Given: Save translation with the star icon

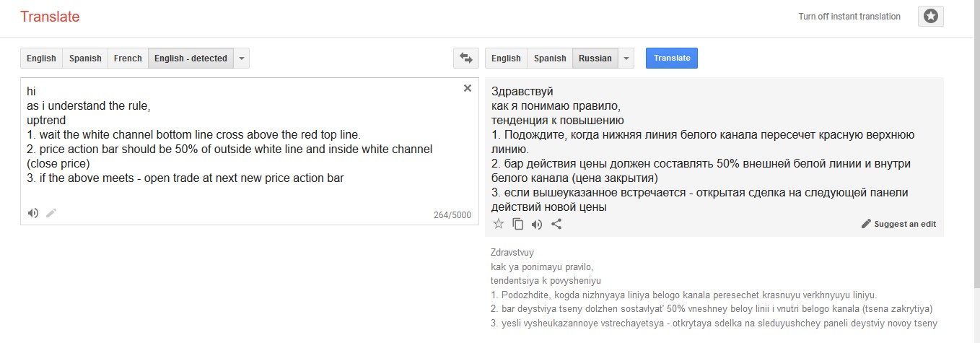Looking at the screenshot, I should point(498,224).
